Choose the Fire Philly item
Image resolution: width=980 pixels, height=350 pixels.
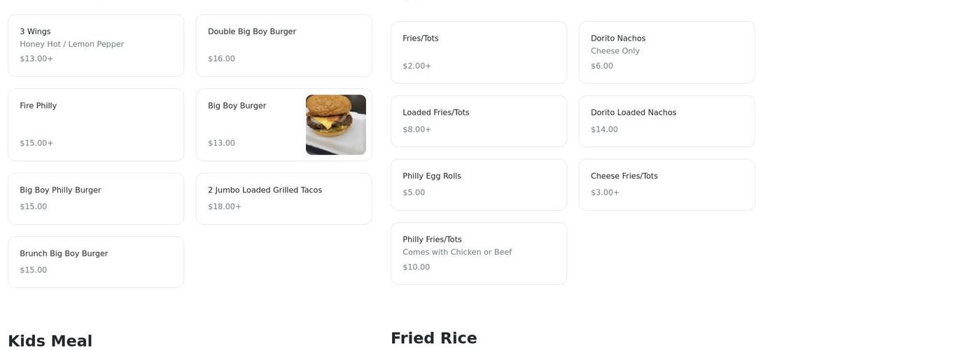95,125
